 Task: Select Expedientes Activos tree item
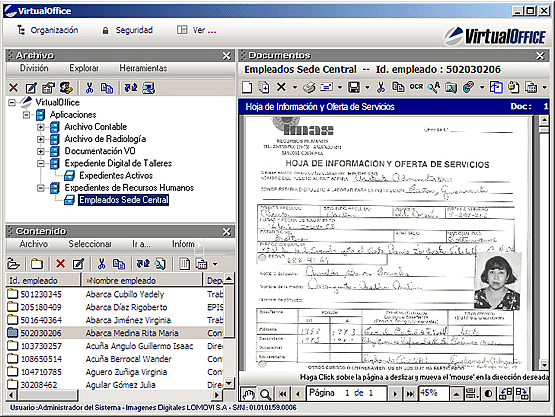point(116,176)
